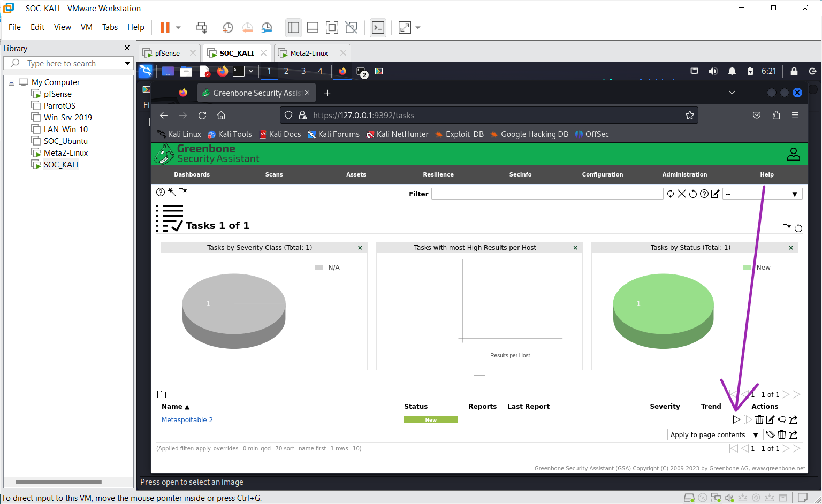Open the user account icon in Greenbone

click(794, 154)
